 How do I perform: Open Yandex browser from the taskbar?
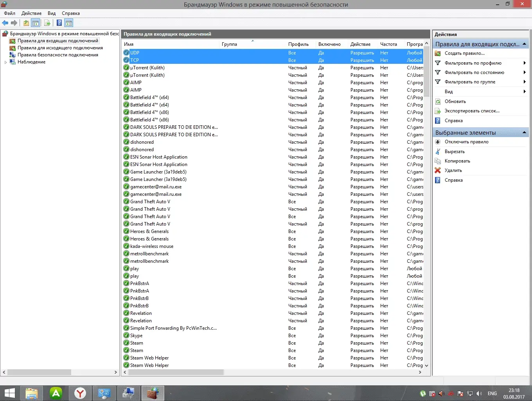(x=80, y=393)
